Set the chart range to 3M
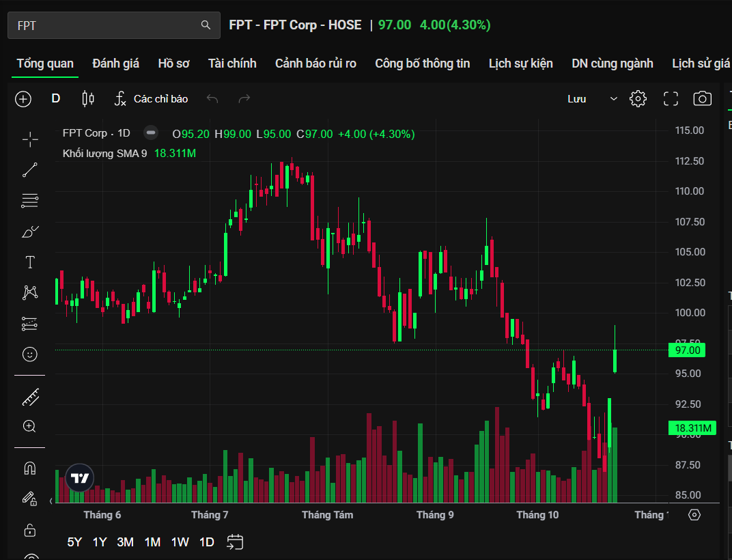 (x=125, y=542)
